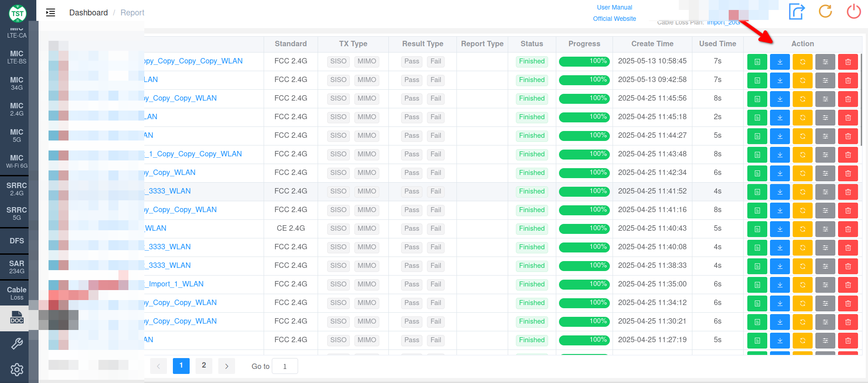The image size is (868, 383).
Task: Open the wrench tools icon in sidebar
Action: [x=17, y=344]
